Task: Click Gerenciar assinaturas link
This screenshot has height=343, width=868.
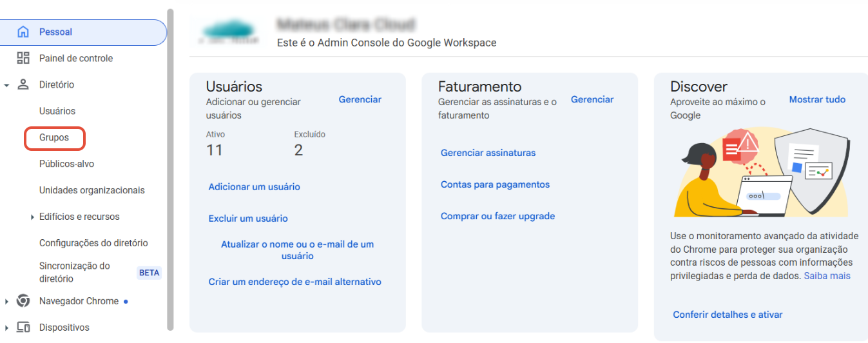Action: click(x=488, y=153)
